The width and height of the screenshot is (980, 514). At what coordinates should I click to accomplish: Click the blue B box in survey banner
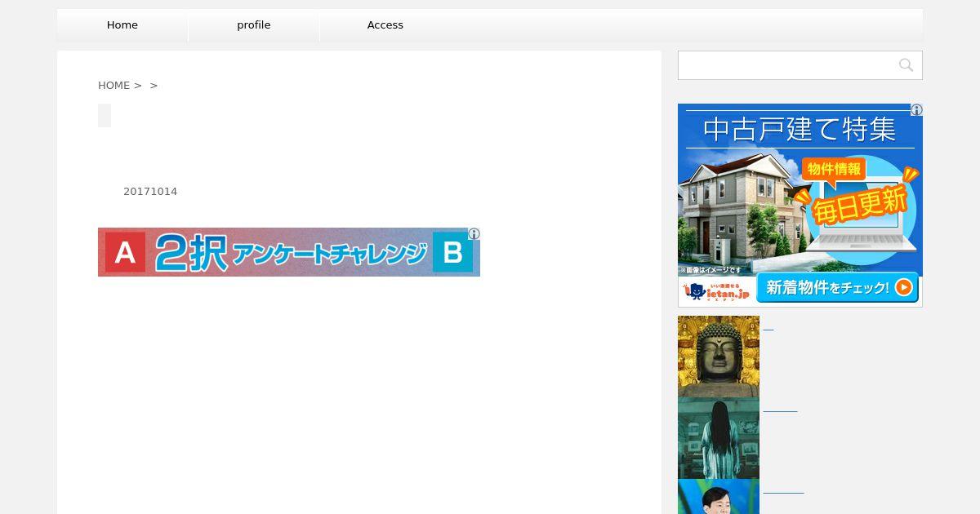[452, 252]
